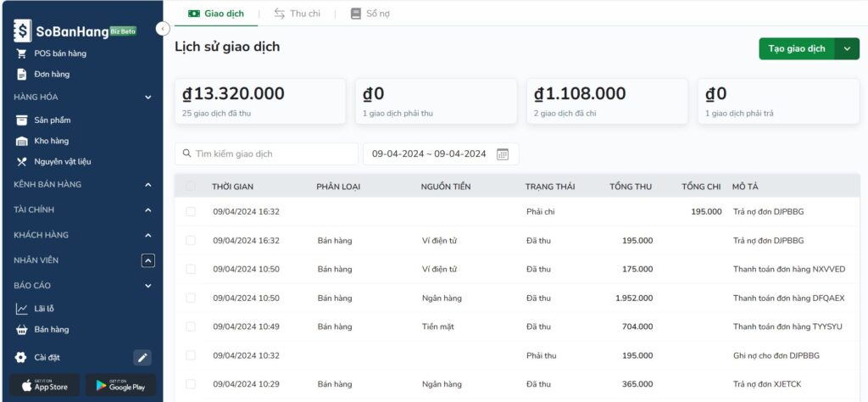Viewport: 868px width, 402px height.
Task: Click the Phải thu status cell
Action: 542,355
